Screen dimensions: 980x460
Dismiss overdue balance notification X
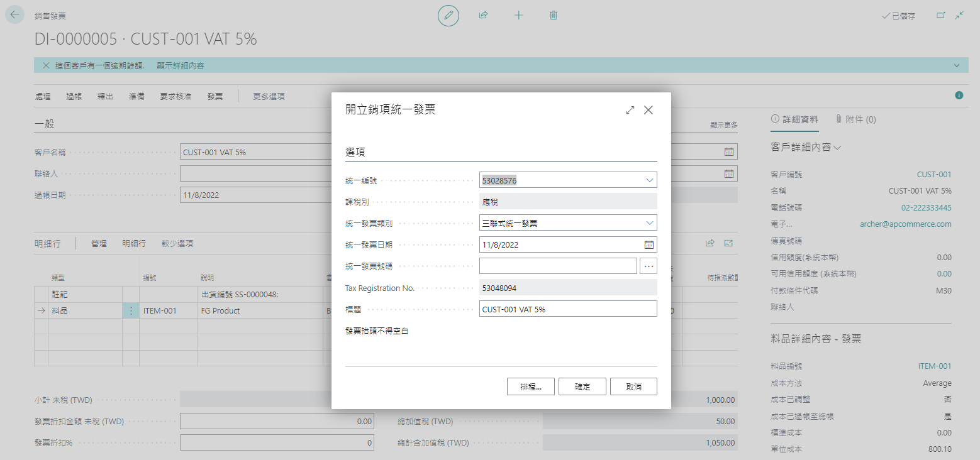(46, 65)
